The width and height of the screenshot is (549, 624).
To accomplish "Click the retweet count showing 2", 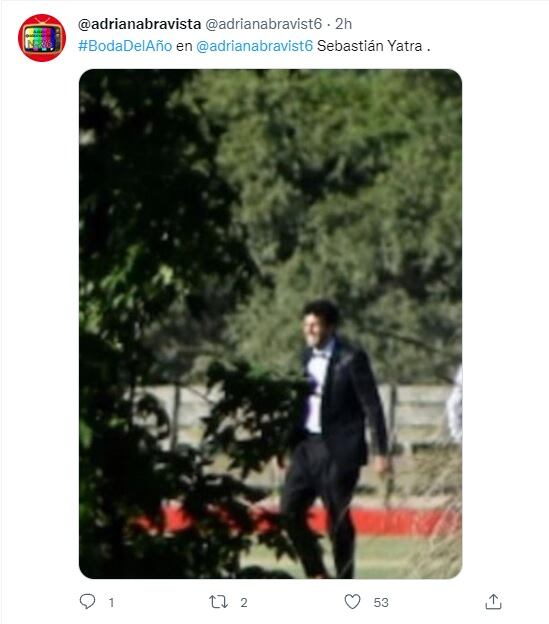I will (x=244, y=603).
